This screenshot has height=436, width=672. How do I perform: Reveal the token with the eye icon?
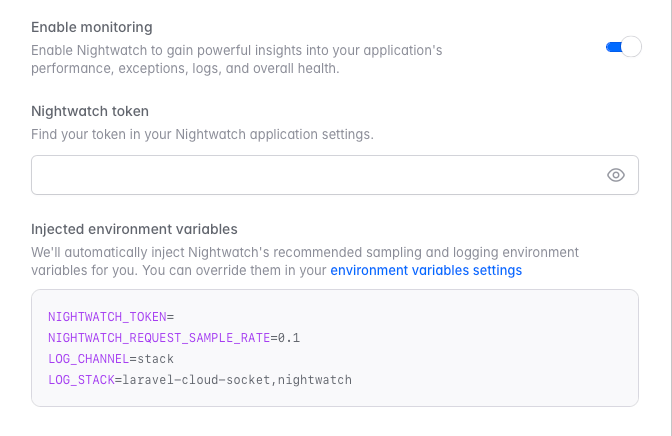tap(616, 175)
